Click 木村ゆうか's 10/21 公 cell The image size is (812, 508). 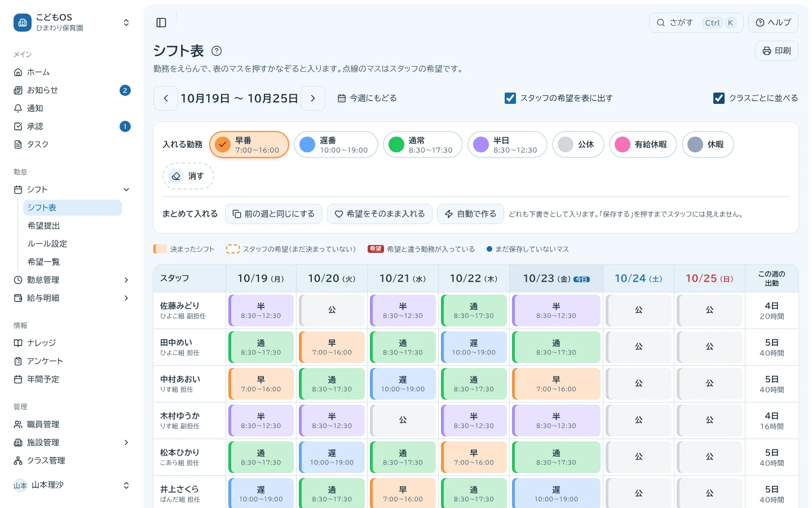tap(403, 421)
